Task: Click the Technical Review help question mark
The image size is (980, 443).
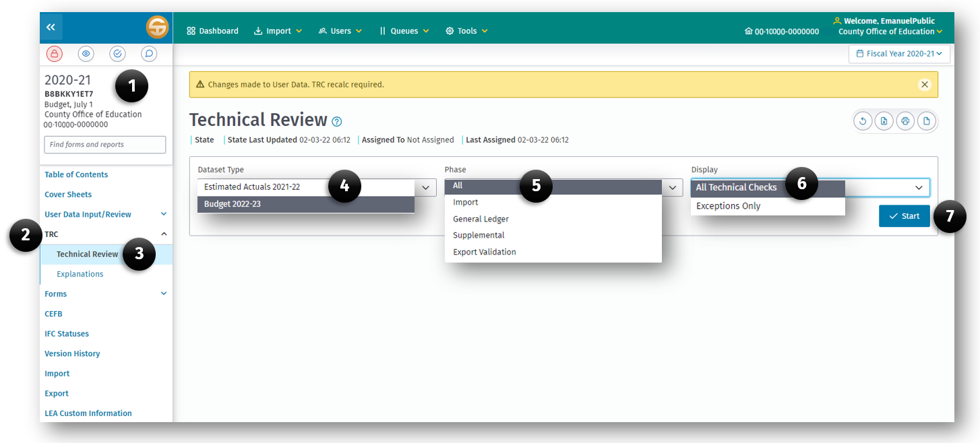Action: coord(336,122)
